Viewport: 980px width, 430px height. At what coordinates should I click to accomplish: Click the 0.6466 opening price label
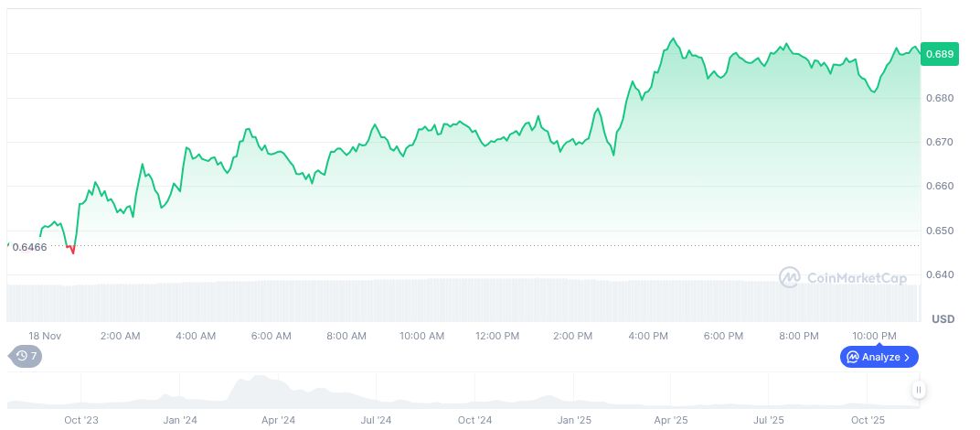[x=29, y=247]
